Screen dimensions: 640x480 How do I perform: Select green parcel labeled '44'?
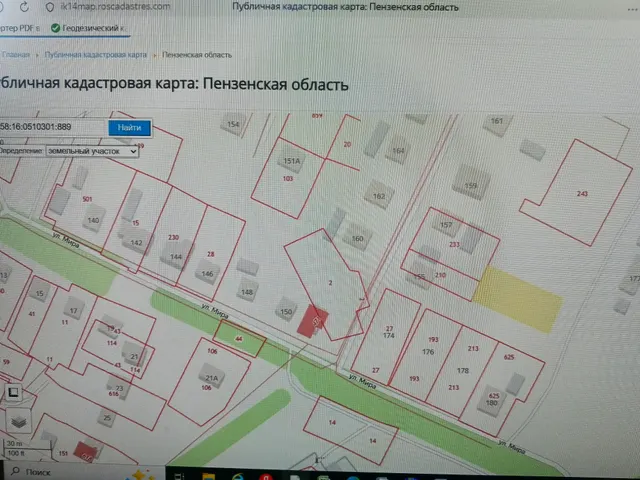tap(239, 338)
